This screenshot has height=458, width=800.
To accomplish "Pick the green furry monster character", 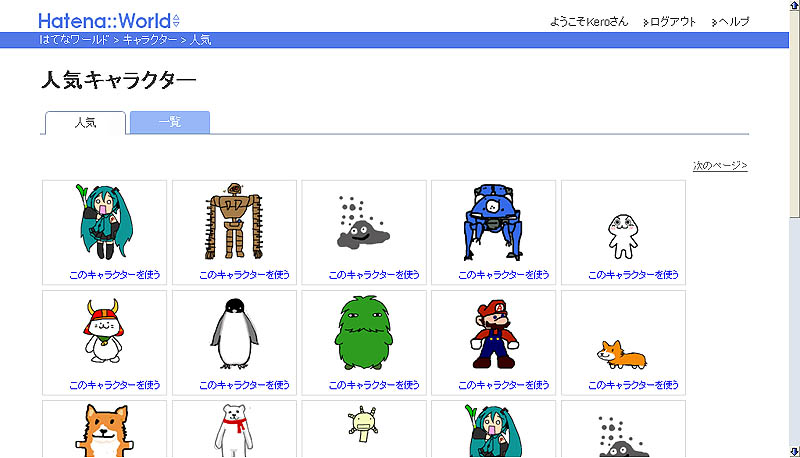I will click(x=364, y=332).
